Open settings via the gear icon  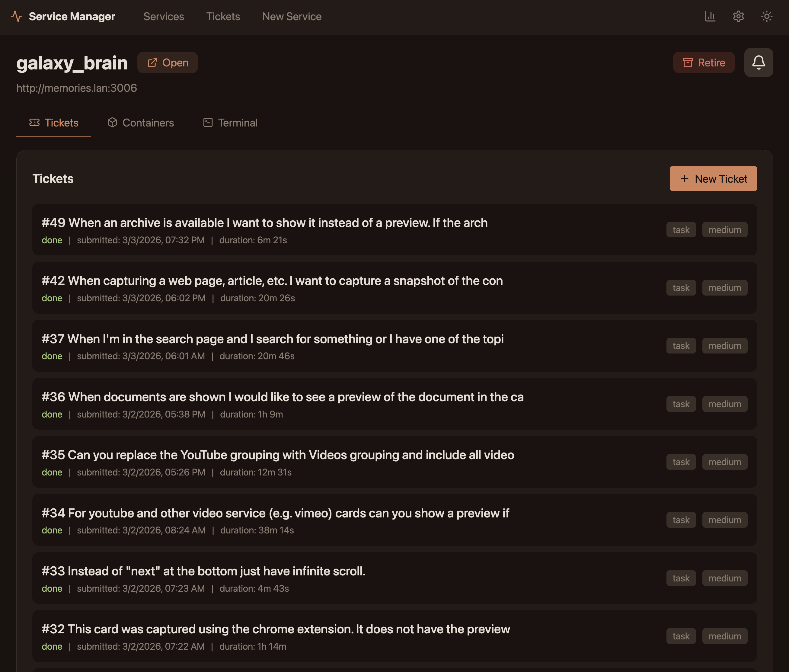click(738, 16)
